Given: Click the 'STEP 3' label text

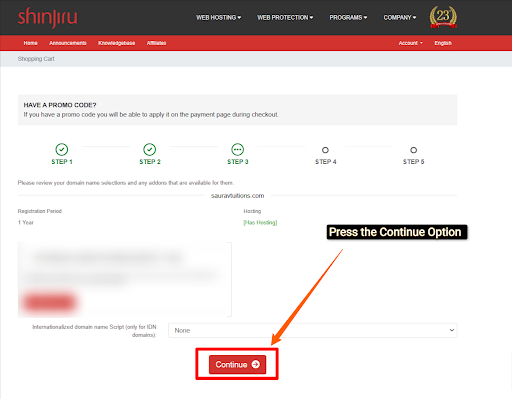Looking at the screenshot, I should 238,162.
